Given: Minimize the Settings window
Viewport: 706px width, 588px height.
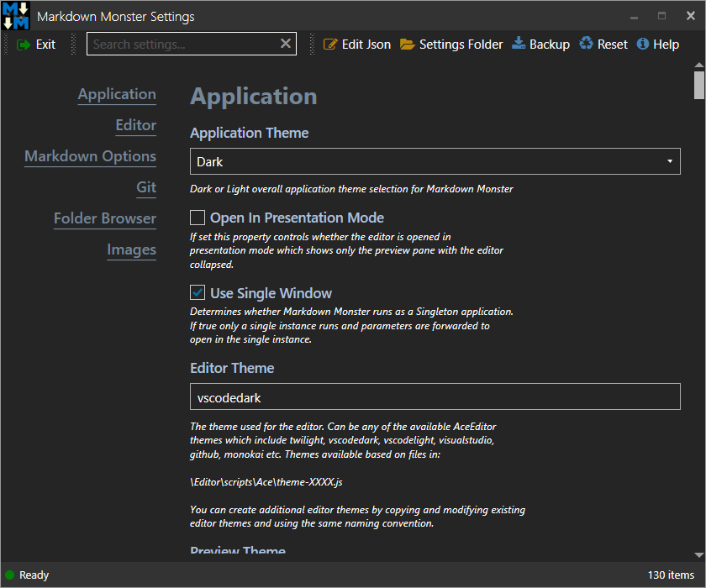Looking at the screenshot, I should 634,16.
